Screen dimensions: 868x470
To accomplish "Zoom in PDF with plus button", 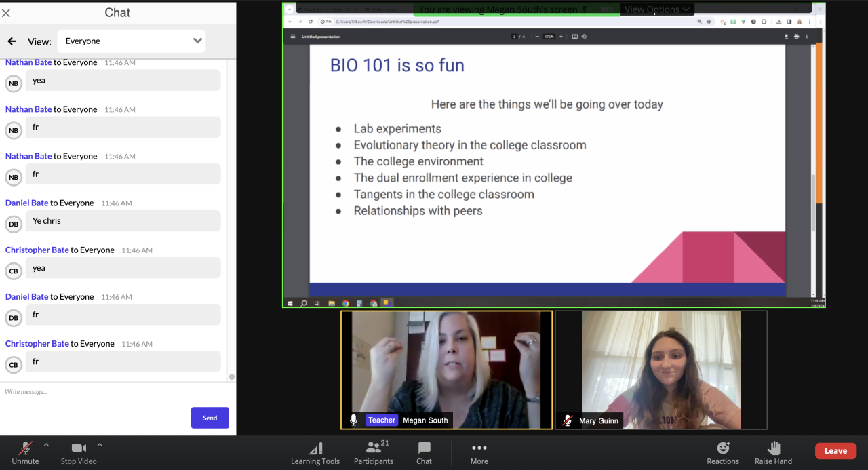I will click(x=561, y=36).
